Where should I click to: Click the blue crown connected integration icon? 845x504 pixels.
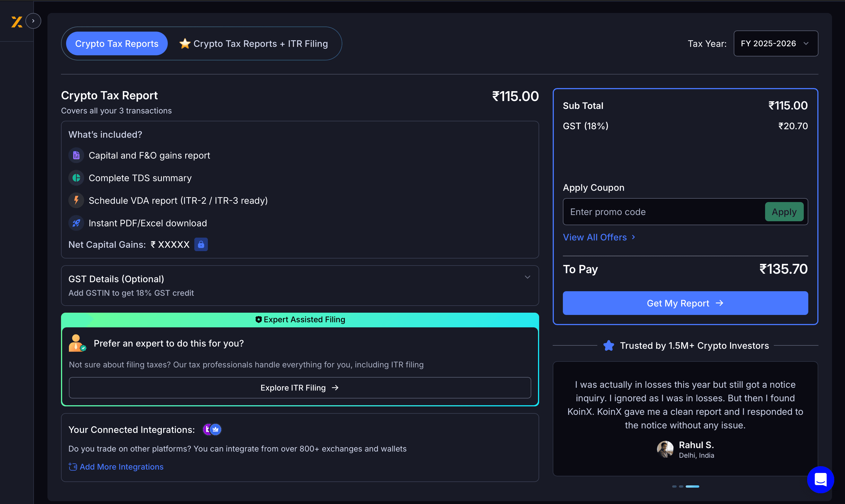point(216,430)
